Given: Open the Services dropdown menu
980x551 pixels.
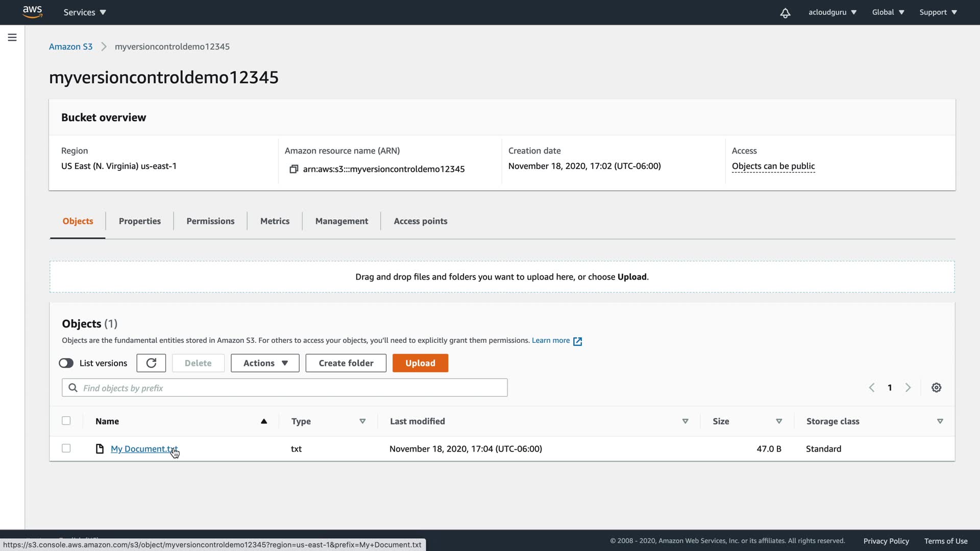Looking at the screenshot, I should point(85,12).
